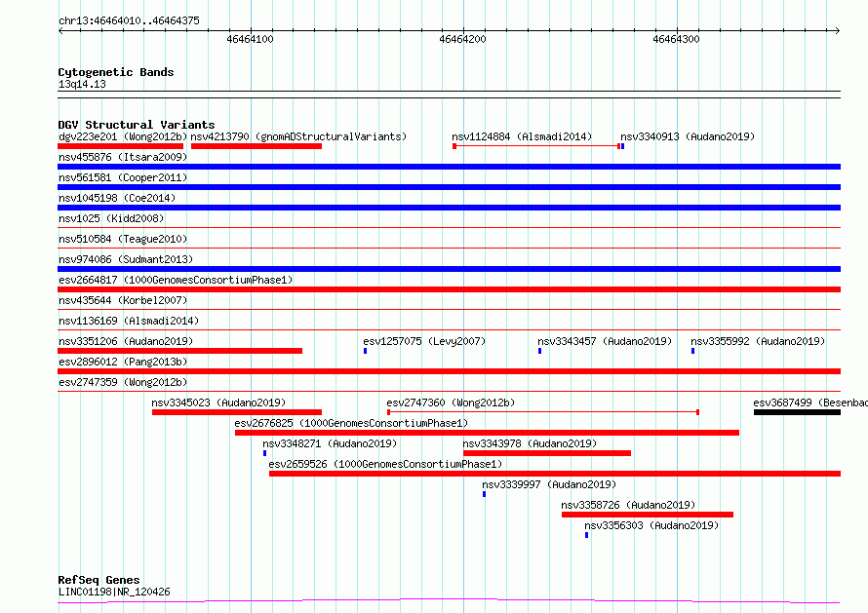Open esv2747359 (Wong2012b) entry

(123, 382)
